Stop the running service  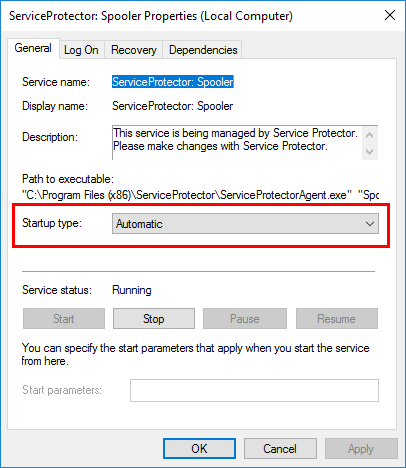tap(154, 319)
